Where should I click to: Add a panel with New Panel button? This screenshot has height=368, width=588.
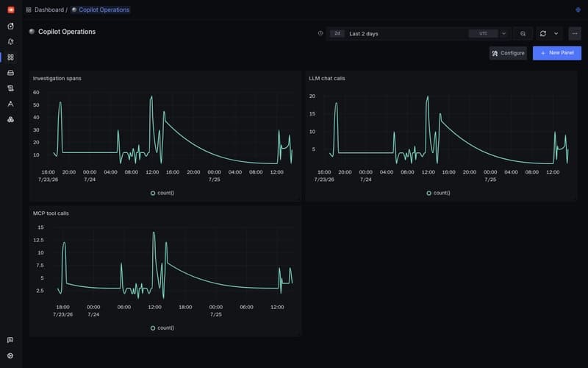tap(557, 53)
